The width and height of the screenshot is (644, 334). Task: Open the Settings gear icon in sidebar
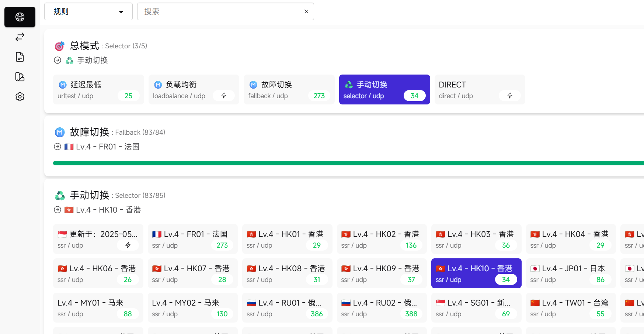(x=20, y=97)
